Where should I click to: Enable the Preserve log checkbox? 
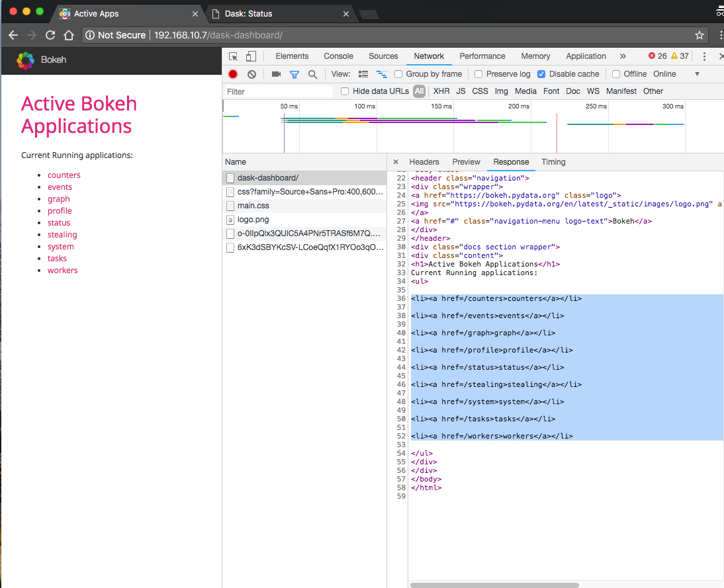[x=478, y=74]
